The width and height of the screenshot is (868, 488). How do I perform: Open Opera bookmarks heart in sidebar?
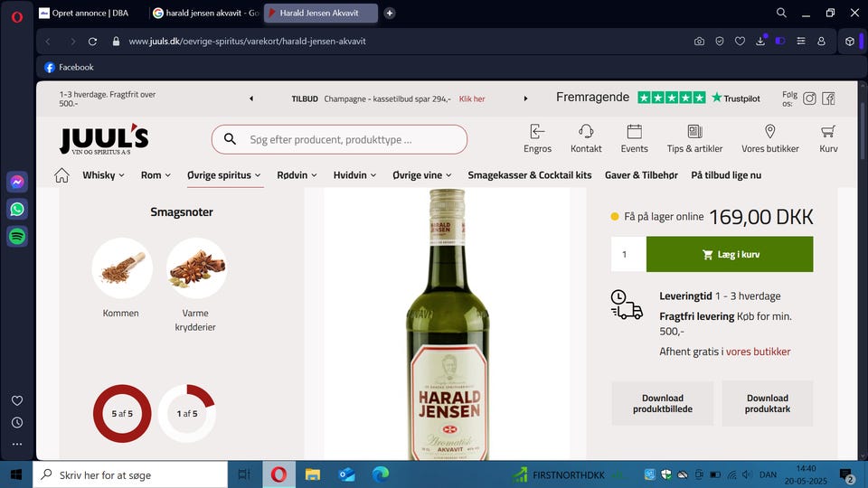[x=17, y=400]
